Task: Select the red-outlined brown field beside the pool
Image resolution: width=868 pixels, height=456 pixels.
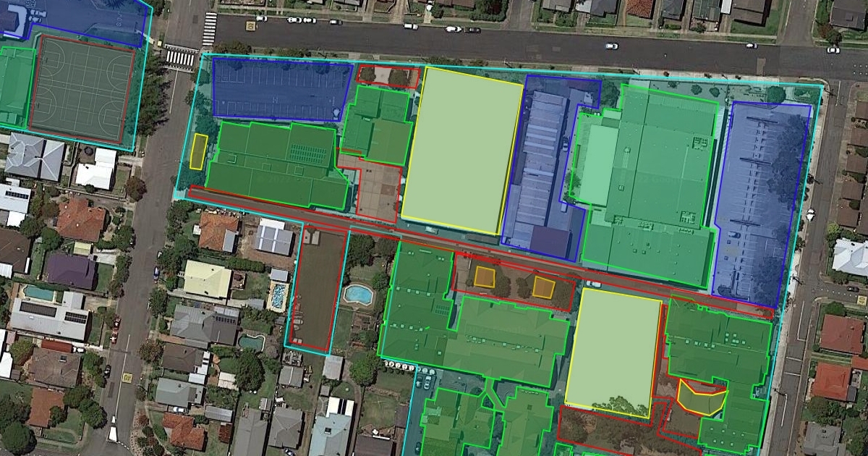Action: point(317,288)
